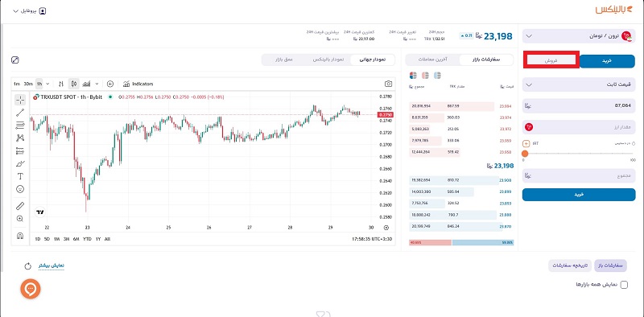The height and width of the screenshot is (317, 644).
Task: Select the text annotation tool
Action: [19, 176]
